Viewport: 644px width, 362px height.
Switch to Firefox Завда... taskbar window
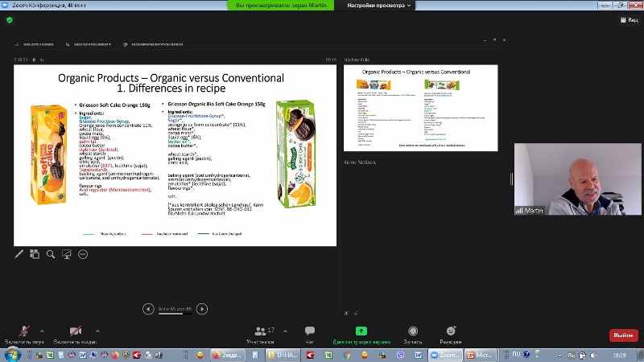228,355
